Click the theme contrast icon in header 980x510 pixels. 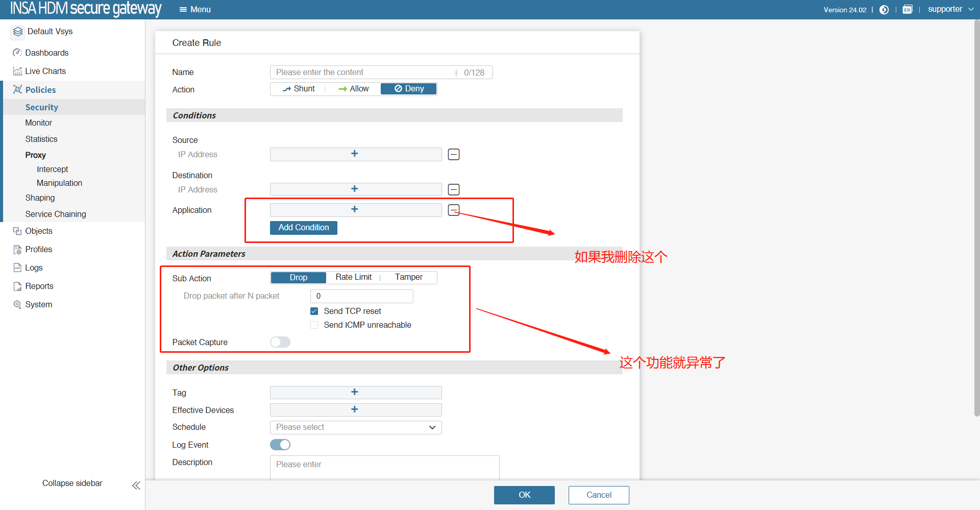click(x=884, y=10)
